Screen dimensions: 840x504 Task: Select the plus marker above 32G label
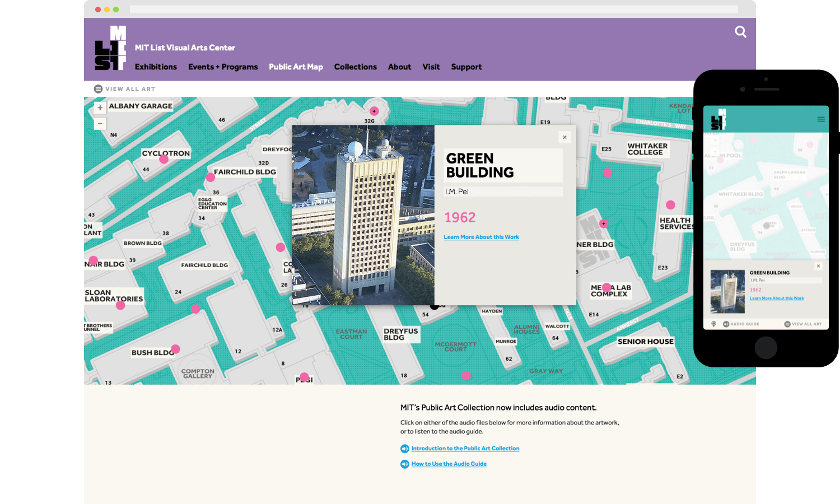click(x=374, y=111)
